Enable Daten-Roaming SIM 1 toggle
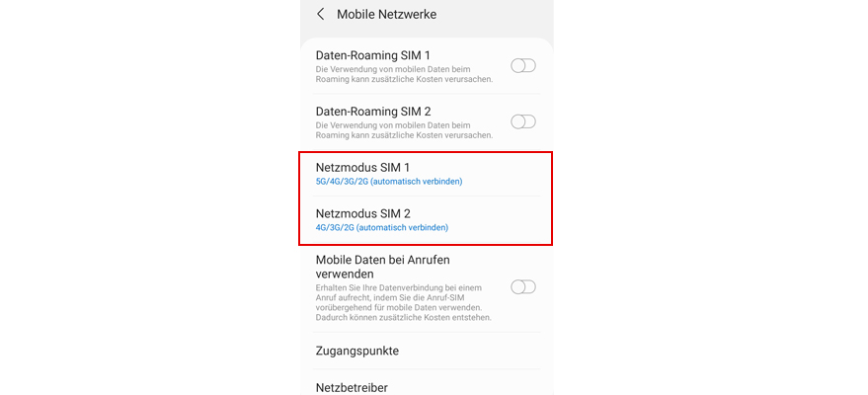The image size is (868, 395). 523,66
